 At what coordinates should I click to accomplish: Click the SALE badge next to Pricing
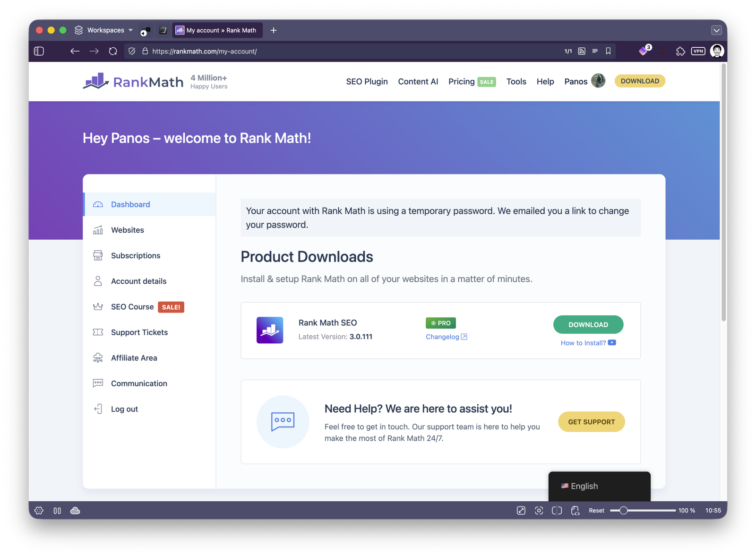[x=487, y=82]
